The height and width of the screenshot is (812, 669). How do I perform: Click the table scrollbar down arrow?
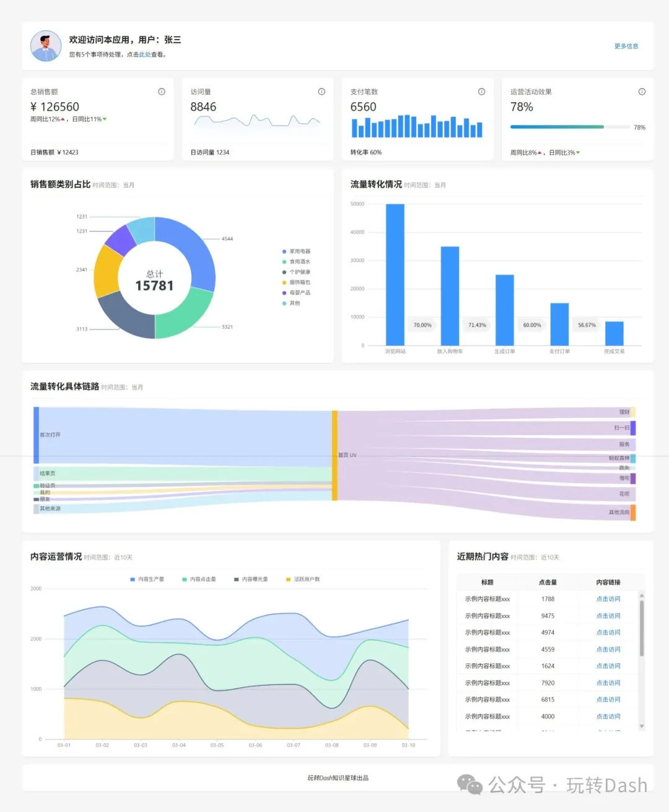coord(642,726)
